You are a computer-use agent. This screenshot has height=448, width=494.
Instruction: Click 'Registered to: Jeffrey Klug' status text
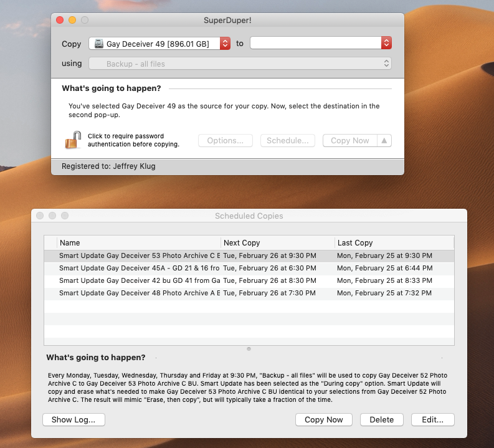click(x=108, y=166)
